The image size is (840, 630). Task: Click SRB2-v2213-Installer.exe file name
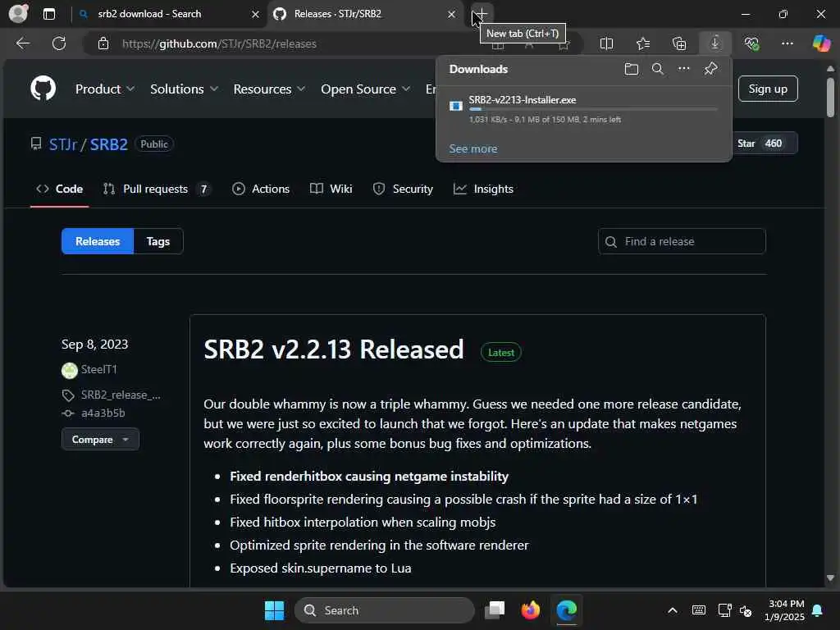tap(523, 99)
